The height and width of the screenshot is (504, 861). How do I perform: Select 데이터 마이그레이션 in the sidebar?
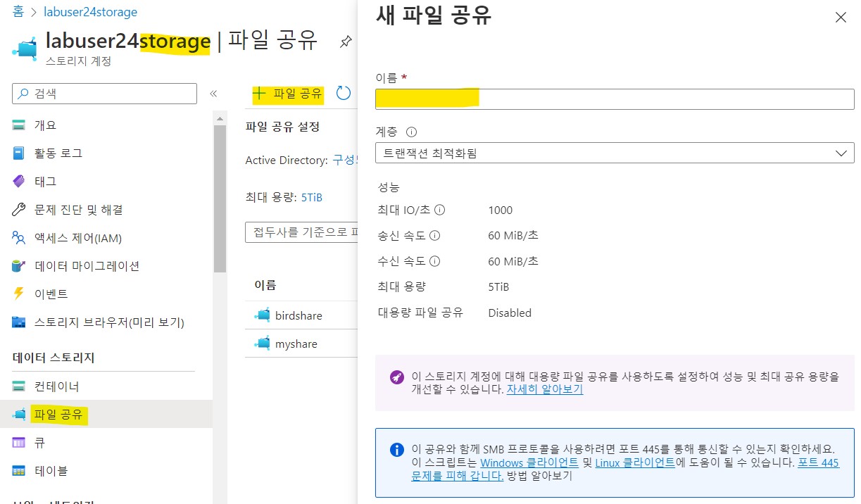tap(106, 266)
